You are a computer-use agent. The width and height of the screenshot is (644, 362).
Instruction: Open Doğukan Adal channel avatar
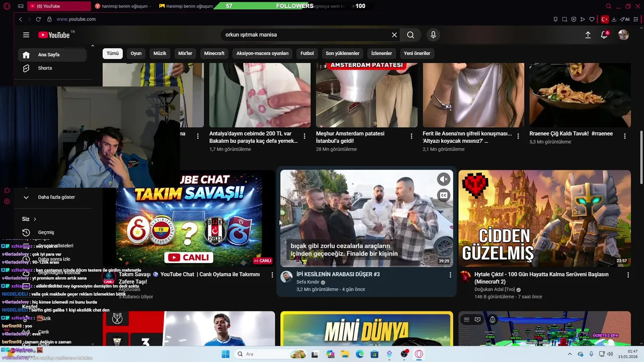point(465,277)
